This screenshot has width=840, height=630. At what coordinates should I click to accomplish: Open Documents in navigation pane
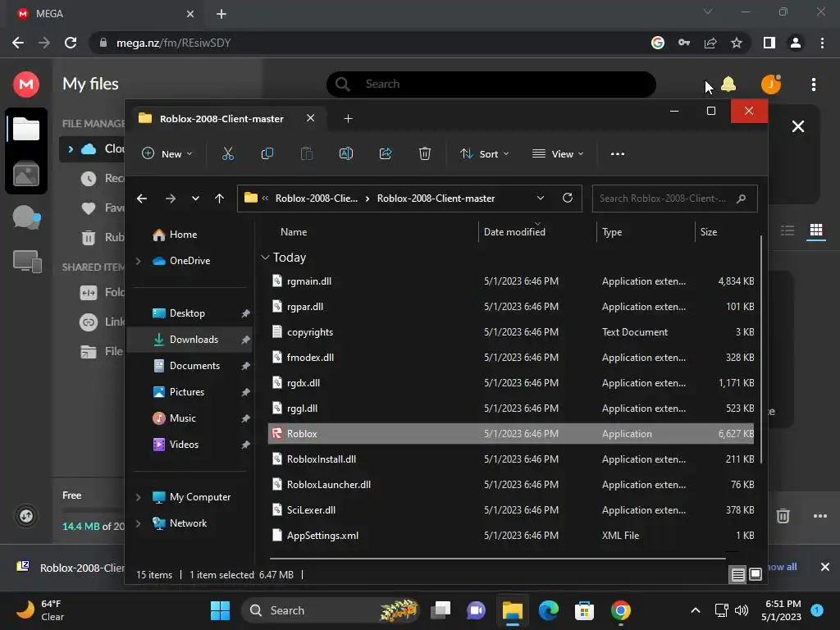click(x=194, y=366)
